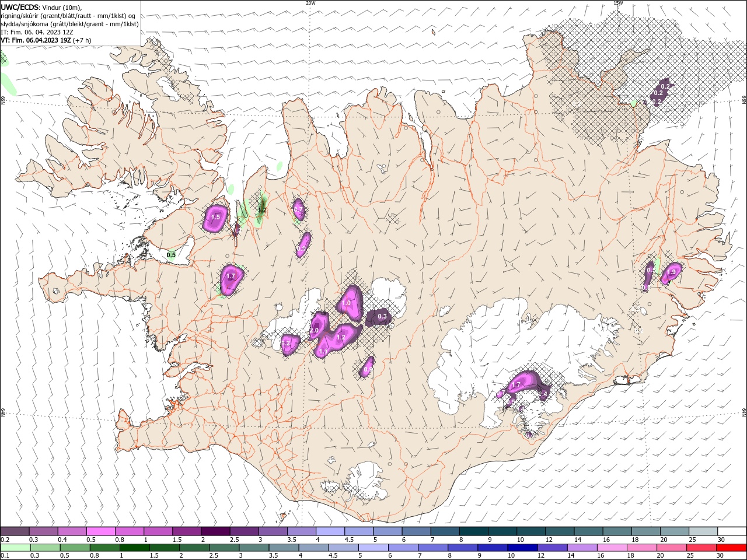Click the red 30 swatch in rain legend

tap(731, 548)
